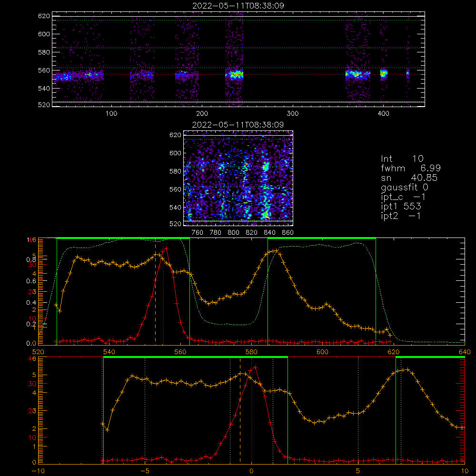Click x-axis label -5 of the bottom plot
Screen dimensions: 476x476
145,471
